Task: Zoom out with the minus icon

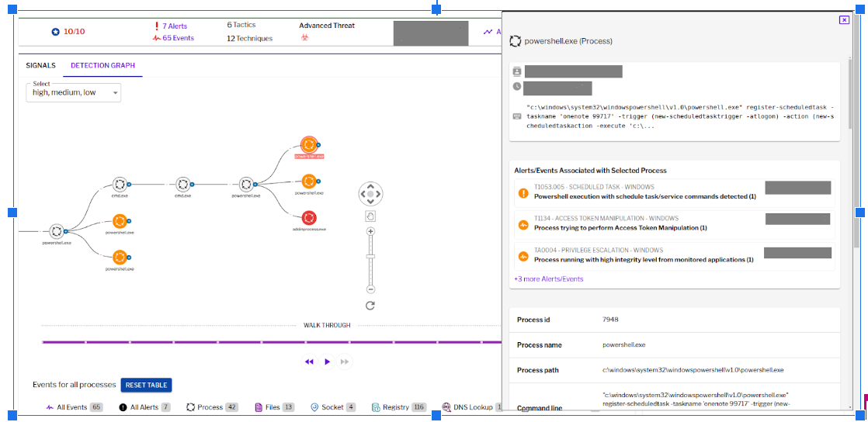Action: [x=371, y=289]
